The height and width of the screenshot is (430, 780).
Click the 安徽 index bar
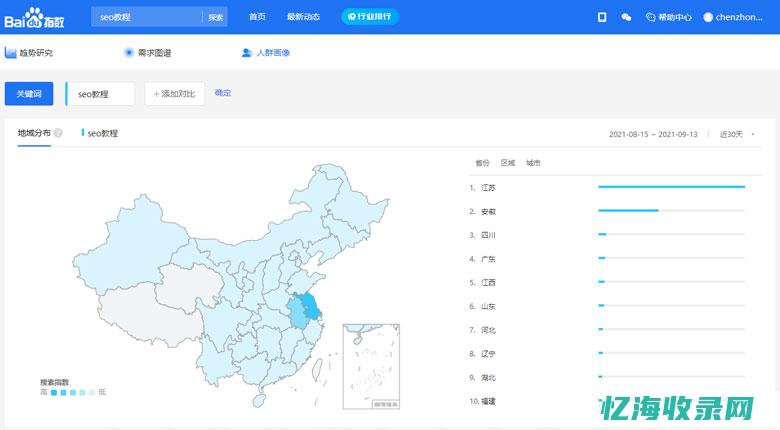click(628, 211)
